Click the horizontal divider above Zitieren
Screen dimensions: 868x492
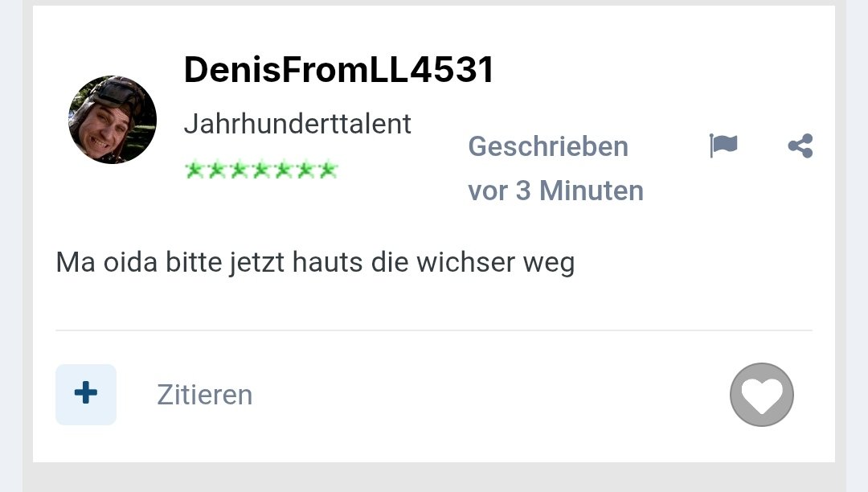[434, 330]
